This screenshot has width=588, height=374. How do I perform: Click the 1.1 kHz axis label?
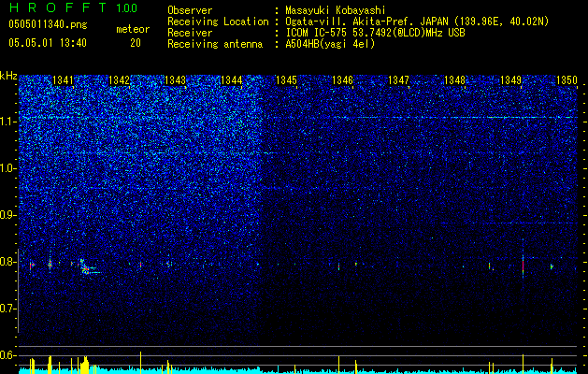click(x=8, y=122)
